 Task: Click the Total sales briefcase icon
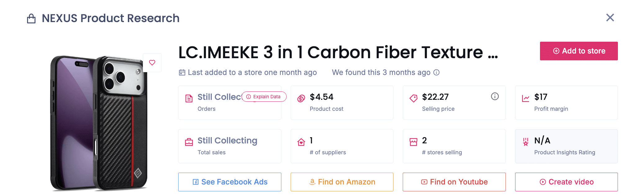[189, 142]
